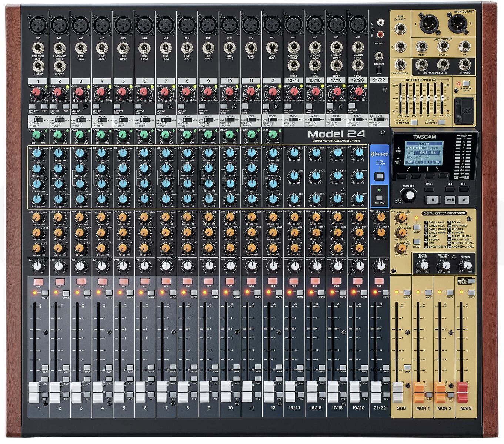504x444 pixels.
Task: Click the AFL button on MON 1
Action: (x=429, y=394)
